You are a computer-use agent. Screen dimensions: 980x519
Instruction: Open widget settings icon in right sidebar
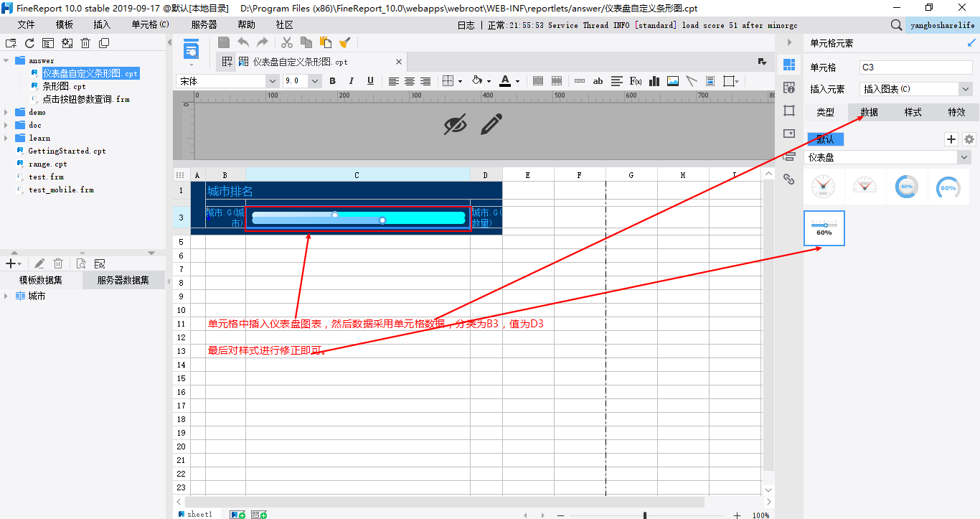pos(789,134)
